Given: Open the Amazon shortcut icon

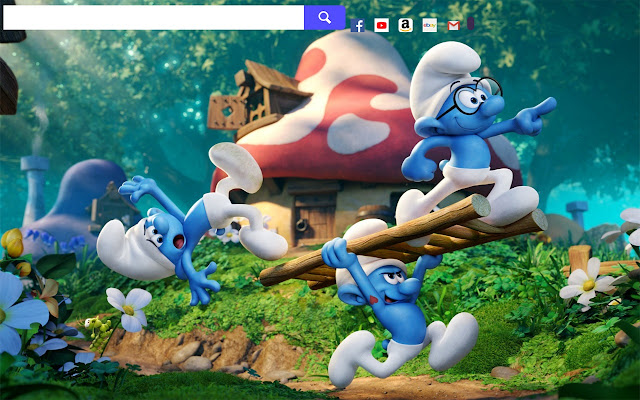Looking at the screenshot, I should (405, 25).
